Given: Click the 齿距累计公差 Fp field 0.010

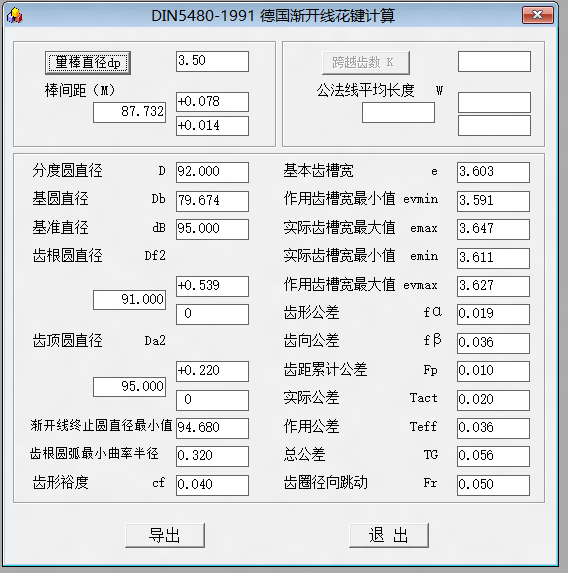Looking at the screenshot, I should (493, 371).
